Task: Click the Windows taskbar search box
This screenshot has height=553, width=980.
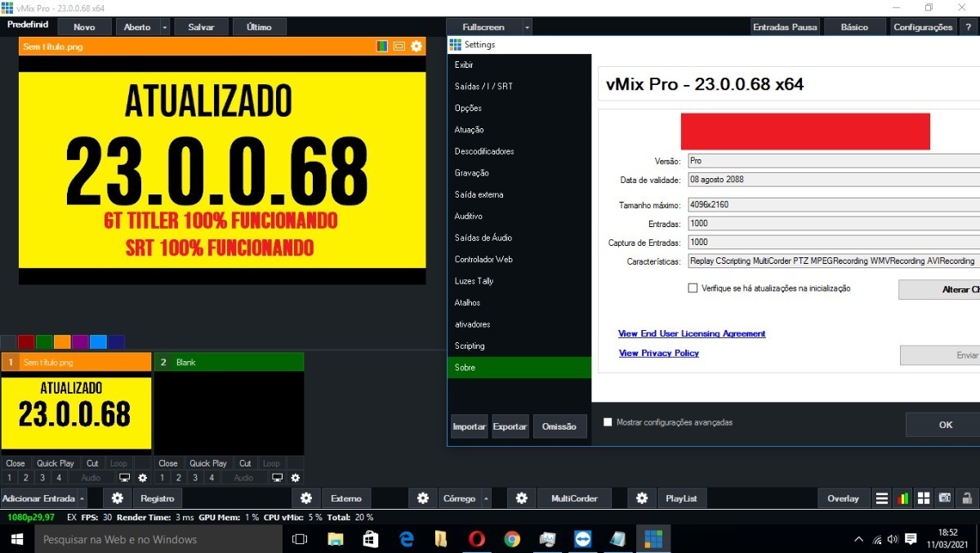Action: [157, 539]
